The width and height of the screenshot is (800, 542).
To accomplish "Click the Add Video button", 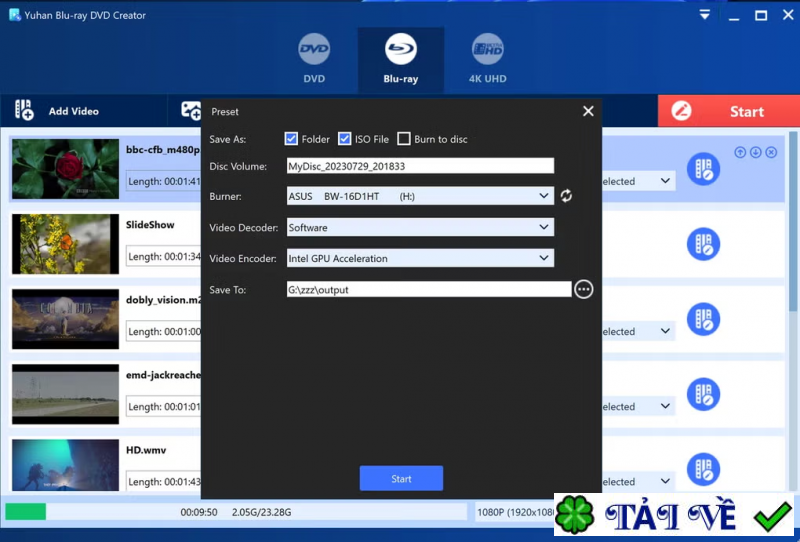I will (x=58, y=111).
